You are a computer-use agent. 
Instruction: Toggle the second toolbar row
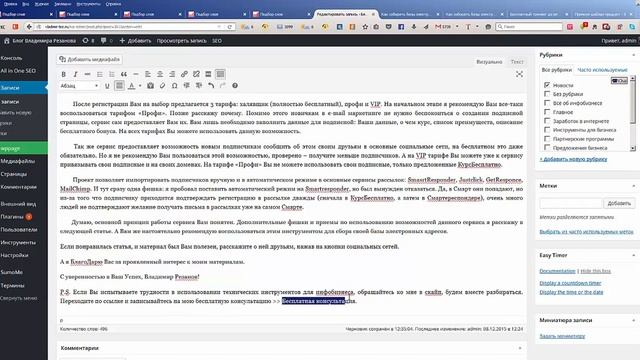(x=220, y=74)
